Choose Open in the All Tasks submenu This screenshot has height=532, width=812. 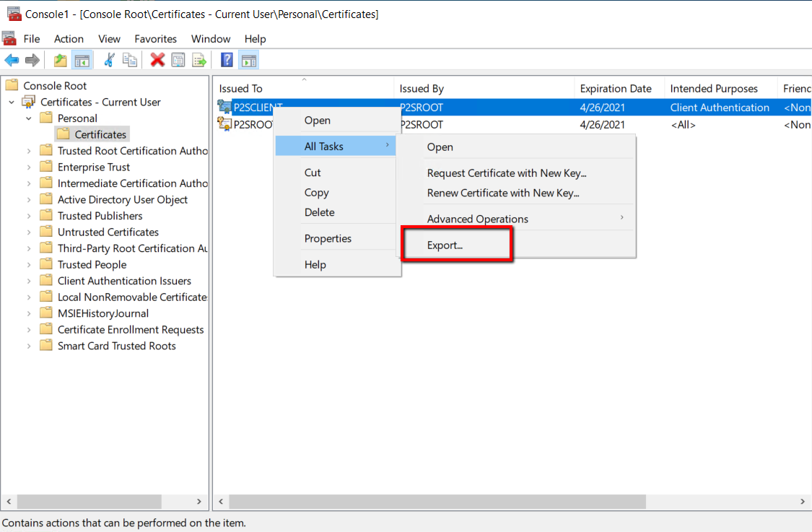[x=516, y=147]
